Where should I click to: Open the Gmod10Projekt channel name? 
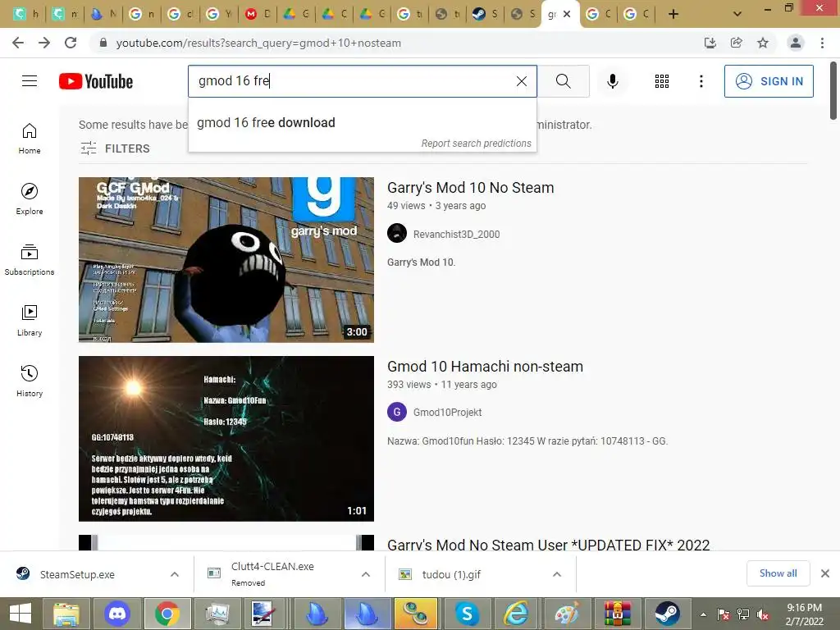447,412
